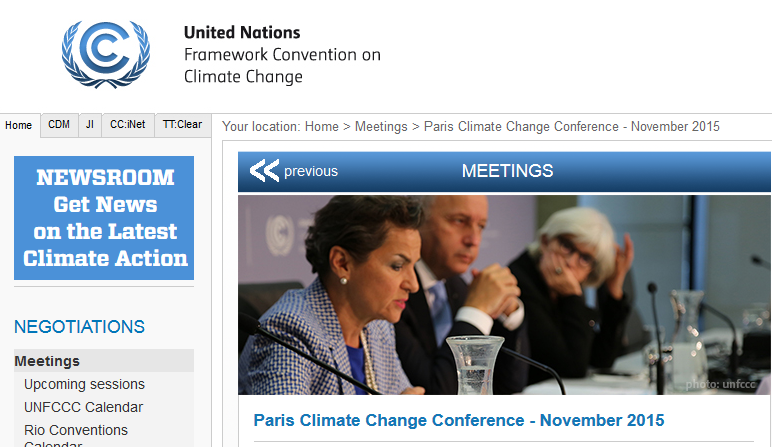Select the JI tab
Screen dimensions: 772x447
pos(90,125)
